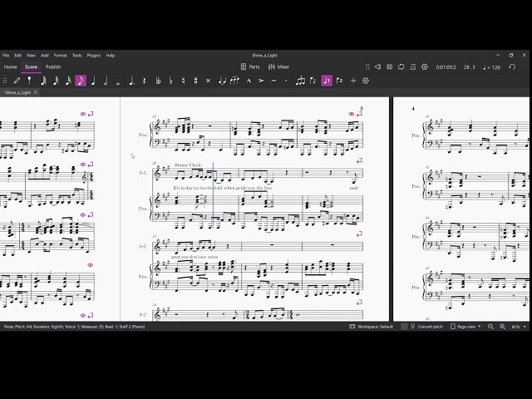Toggle loop playback

pos(401,66)
